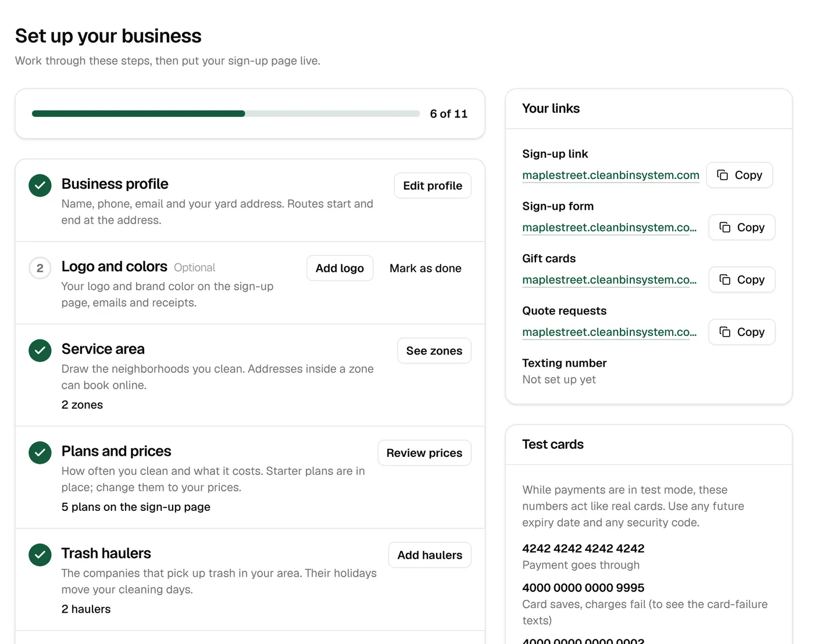Copy the Sign-up form link
This screenshot has height=644, width=814.
coord(742,227)
